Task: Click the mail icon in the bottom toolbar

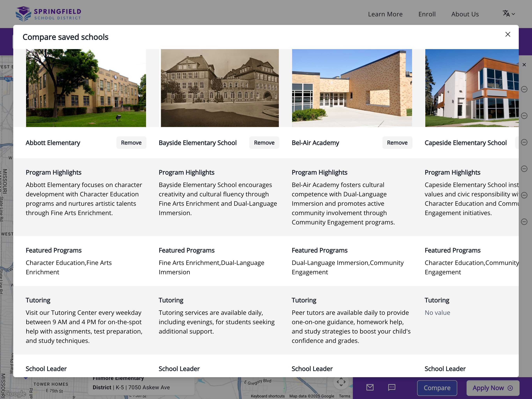Action: tap(370, 388)
